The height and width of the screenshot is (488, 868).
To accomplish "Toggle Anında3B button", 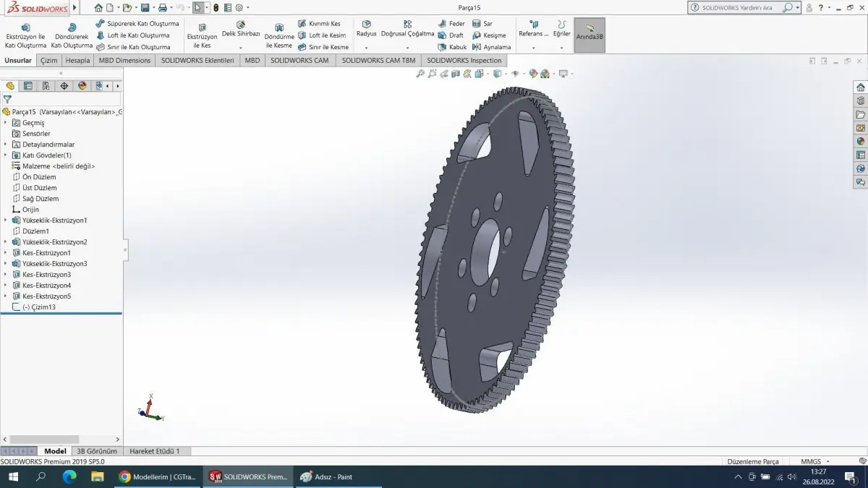I will [x=590, y=35].
